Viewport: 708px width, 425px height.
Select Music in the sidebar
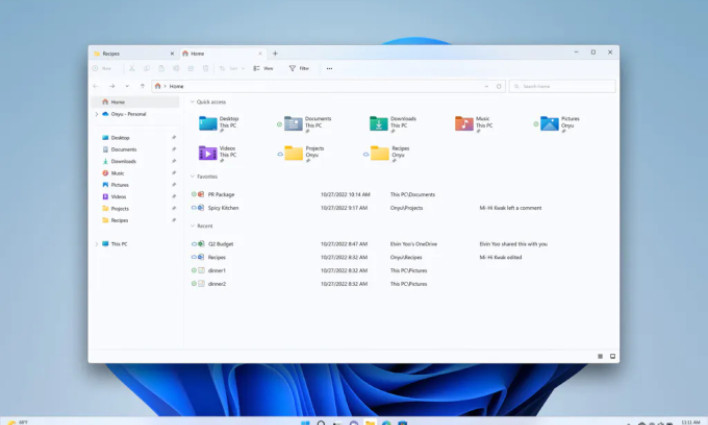pos(113,173)
